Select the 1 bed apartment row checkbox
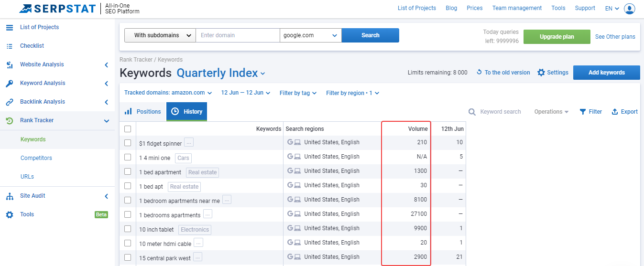Image resolution: width=644 pixels, height=266 pixels. [128, 171]
